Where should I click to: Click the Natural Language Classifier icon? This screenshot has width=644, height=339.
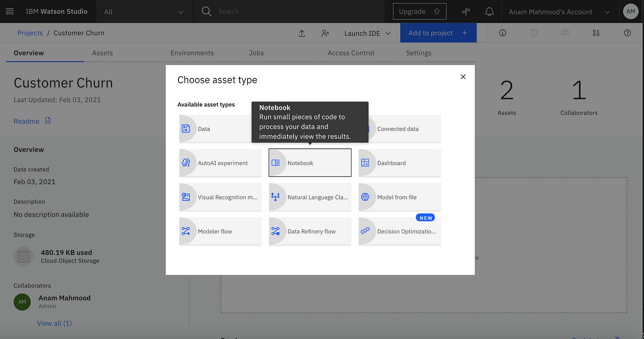[276, 197]
